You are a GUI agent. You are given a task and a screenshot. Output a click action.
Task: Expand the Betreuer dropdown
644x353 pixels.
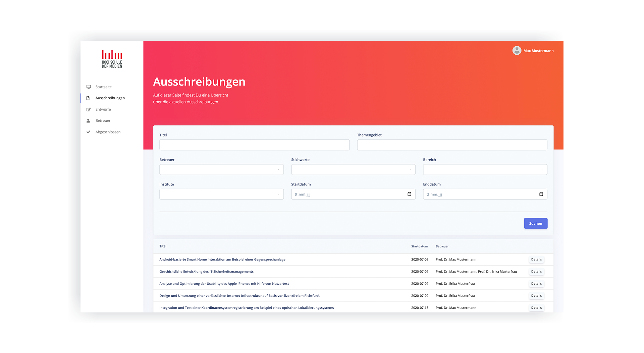(221, 170)
